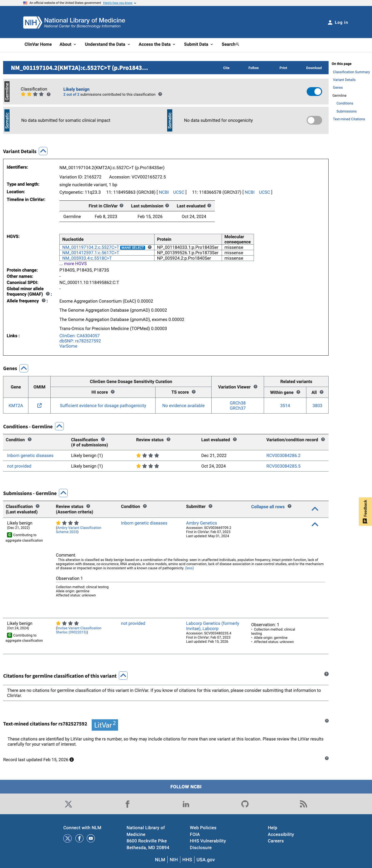Toggle the Somatic classification switch

tap(314, 120)
